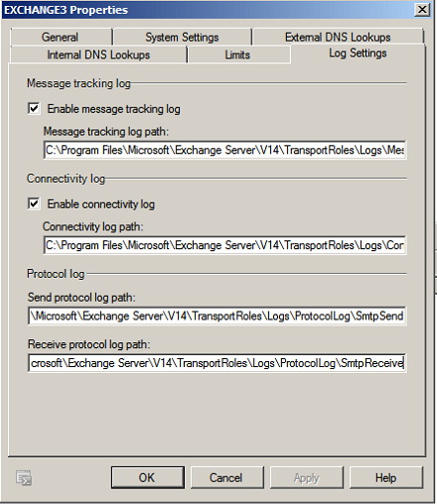
Task: Click the greyed-out Apply button
Action: pos(307,477)
